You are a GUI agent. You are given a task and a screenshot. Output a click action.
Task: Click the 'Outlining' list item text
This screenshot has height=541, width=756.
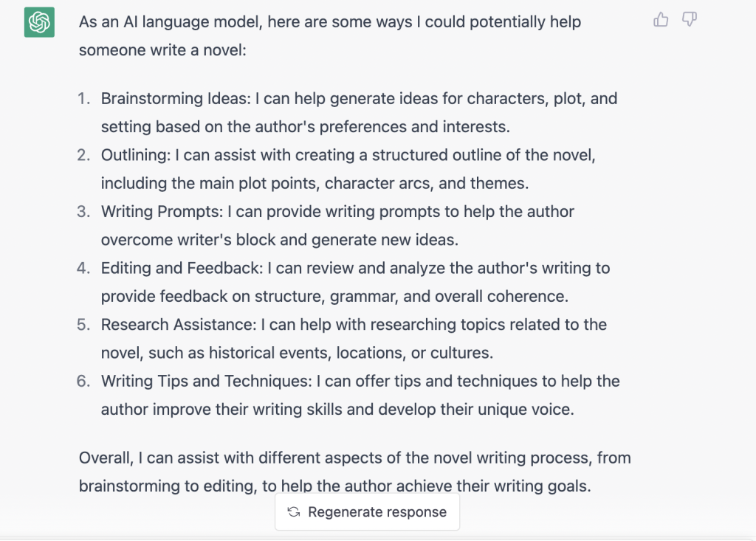click(348, 169)
